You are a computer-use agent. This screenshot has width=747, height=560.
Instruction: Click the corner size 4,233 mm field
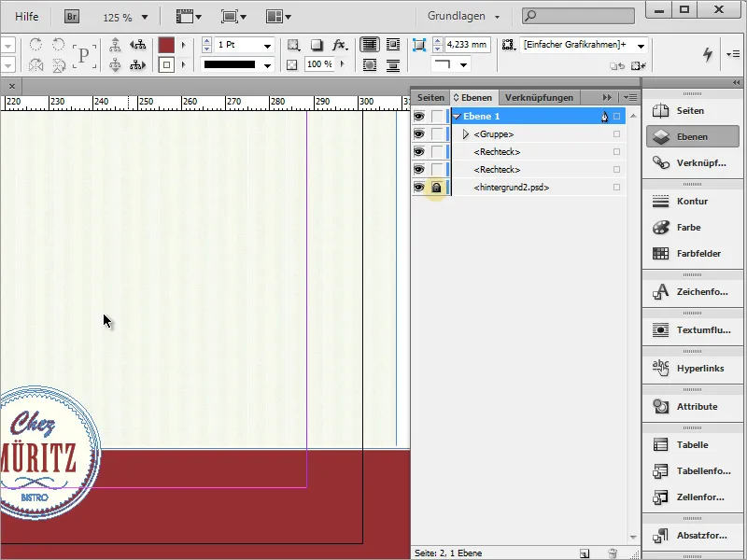pyautogui.click(x=468, y=45)
